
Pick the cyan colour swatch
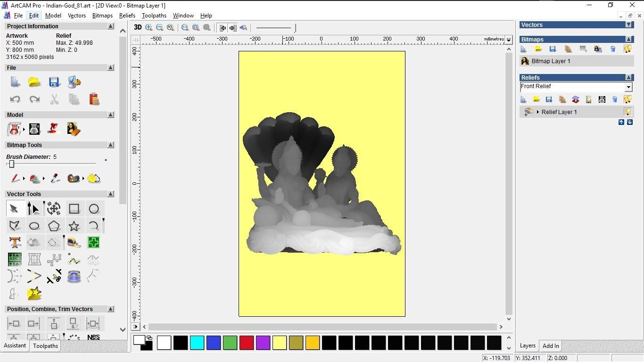[x=197, y=343]
